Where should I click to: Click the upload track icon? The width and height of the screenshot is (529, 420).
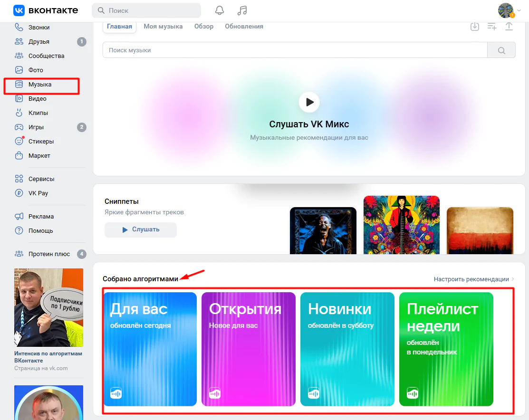[509, 26]
